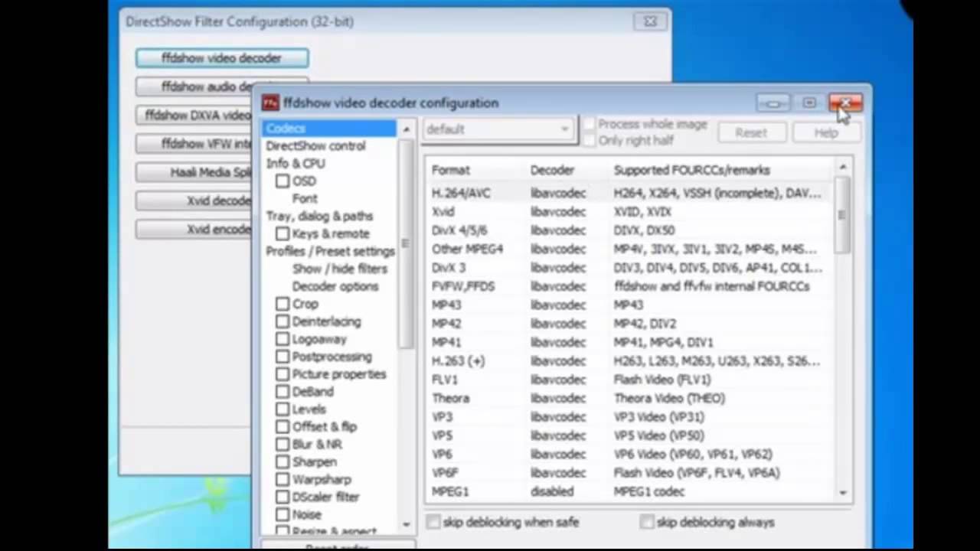Enable the Postprocessing checkbox

pyautogui.click(x=283, y=357)
